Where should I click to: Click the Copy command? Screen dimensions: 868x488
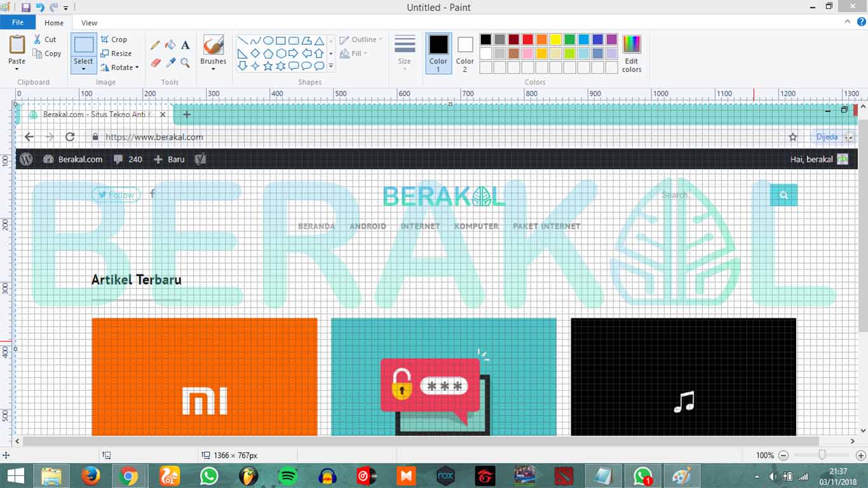pyautogui.click(x=47, y=53)
